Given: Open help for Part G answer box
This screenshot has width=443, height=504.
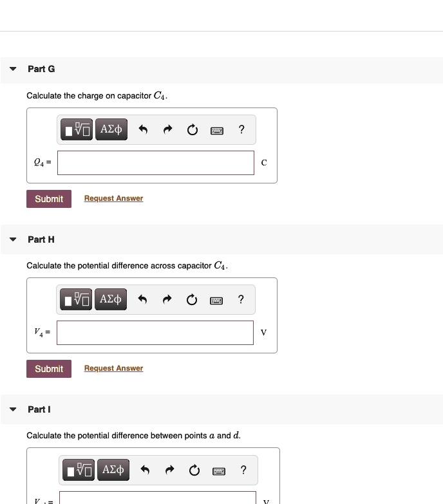Looking at the screenshot, I should click(241, 129).
